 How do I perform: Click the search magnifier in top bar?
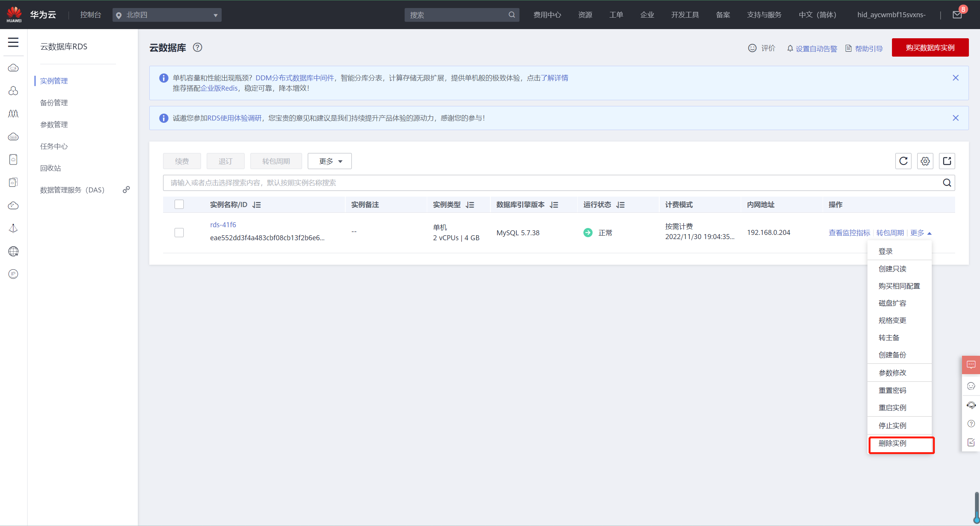[511, 15]
